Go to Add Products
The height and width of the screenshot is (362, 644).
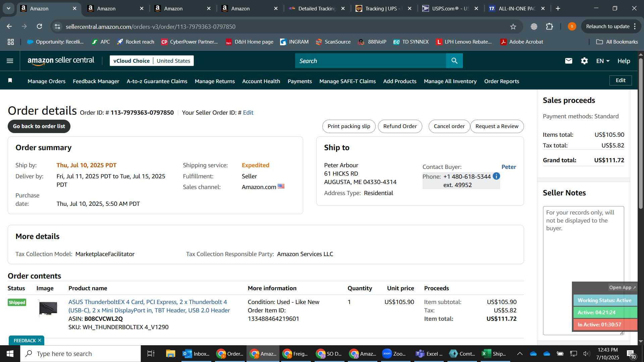(x=400, y=81)
